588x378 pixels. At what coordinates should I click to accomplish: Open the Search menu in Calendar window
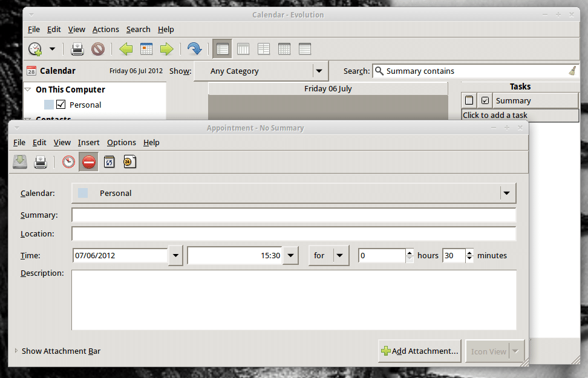coord(138,29)
